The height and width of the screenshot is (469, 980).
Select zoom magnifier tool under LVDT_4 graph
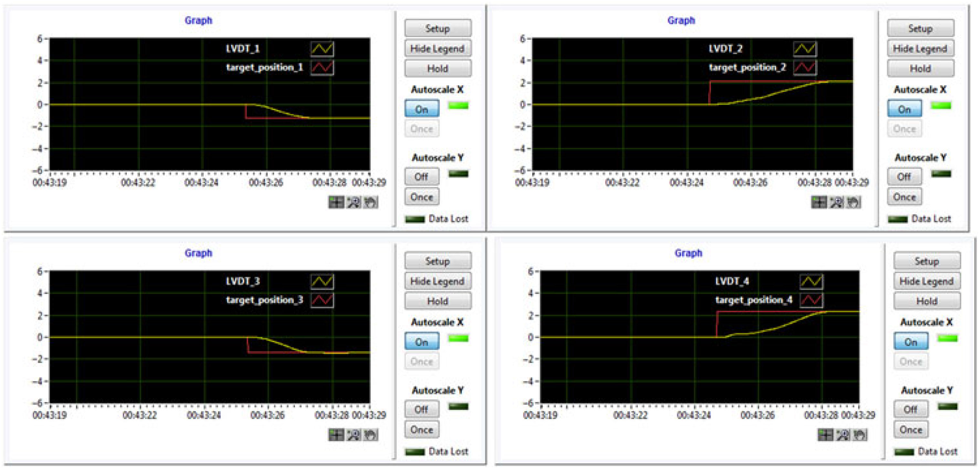point(843,435)
